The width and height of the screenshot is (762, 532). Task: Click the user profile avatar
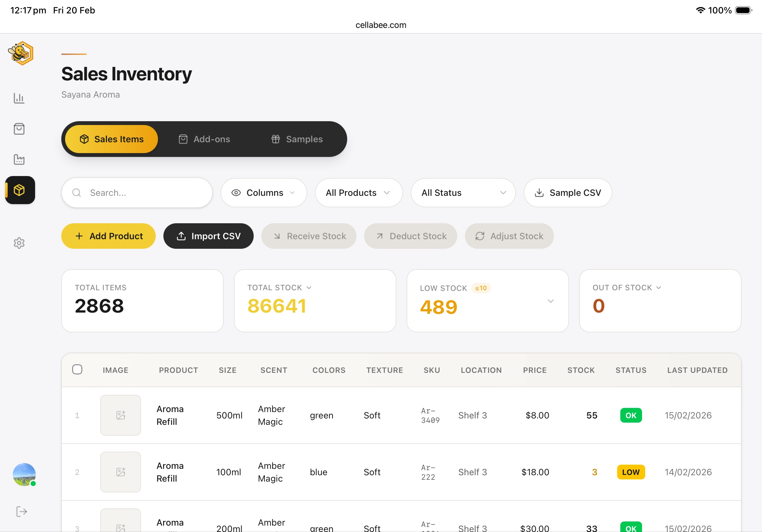(24, 474)
